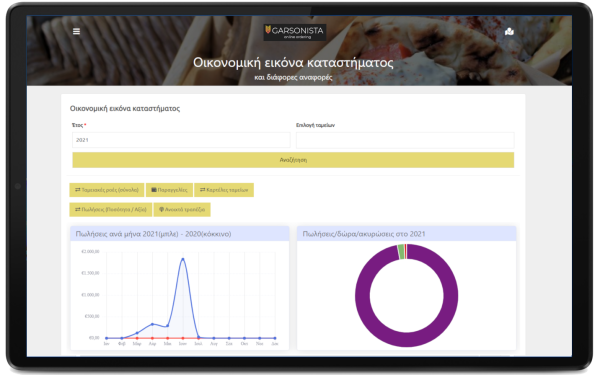Open the Παραγγελίες report

[x=169, y=190]
